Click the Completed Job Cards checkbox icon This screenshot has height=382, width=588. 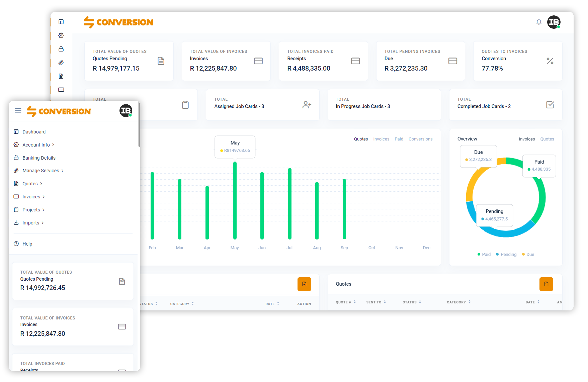coord(550,105)
